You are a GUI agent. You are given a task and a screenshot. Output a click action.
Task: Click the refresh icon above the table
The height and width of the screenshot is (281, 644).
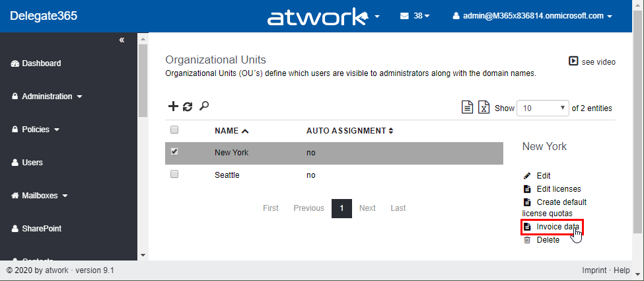click(188, 106)
